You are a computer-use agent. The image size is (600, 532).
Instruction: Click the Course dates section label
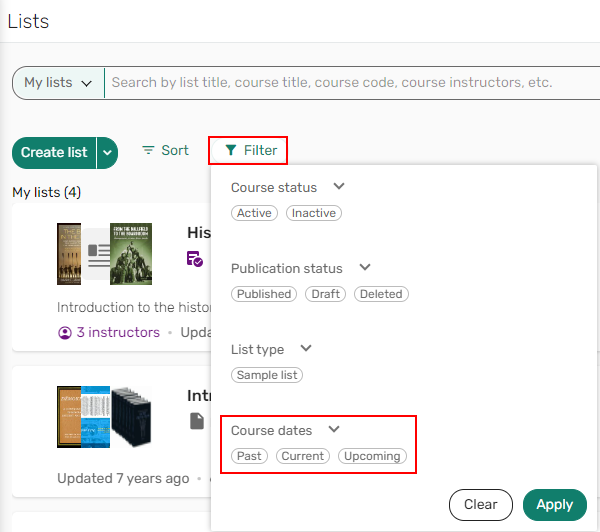point(272,431)
